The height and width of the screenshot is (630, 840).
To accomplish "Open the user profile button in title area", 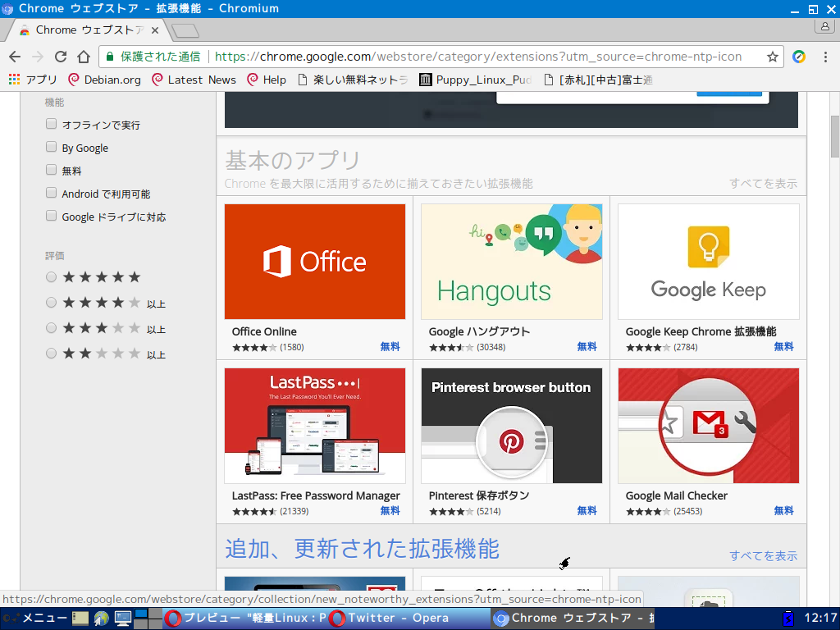I will (824, 26).
